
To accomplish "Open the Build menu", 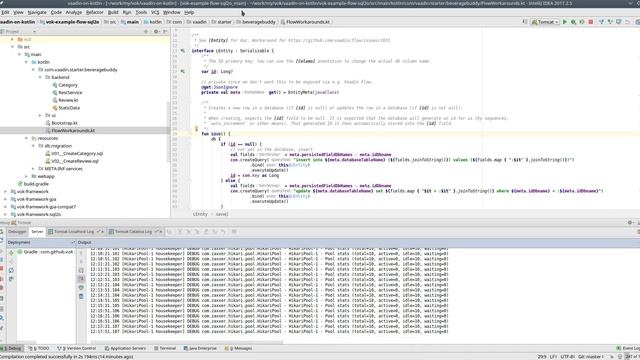I will coord(113,12).
